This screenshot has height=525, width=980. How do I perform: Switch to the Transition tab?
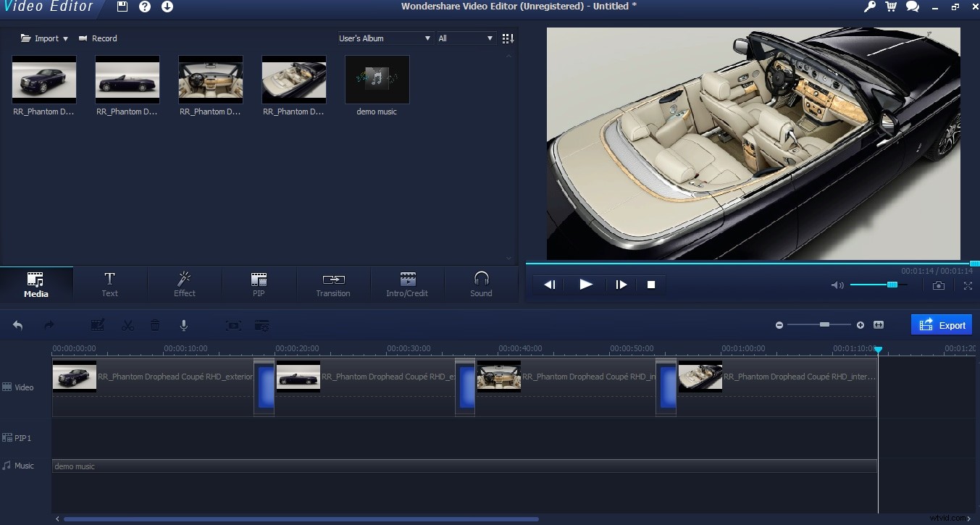click(332, 284)
